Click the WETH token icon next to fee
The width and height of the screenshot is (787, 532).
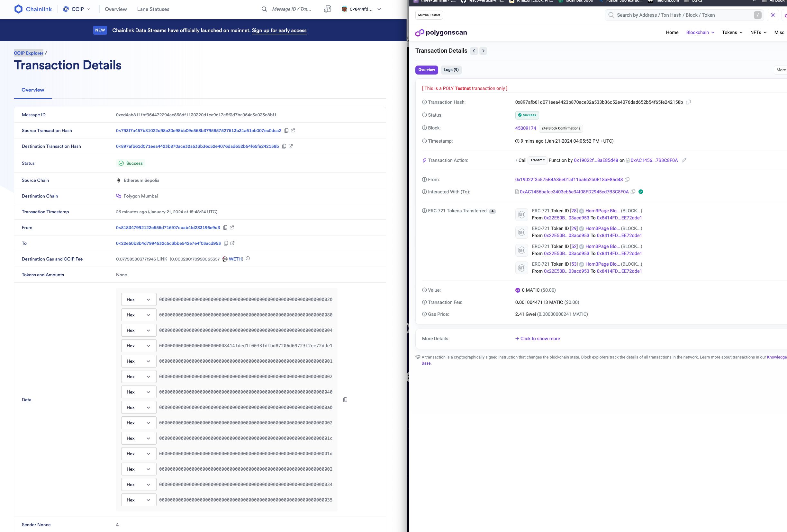click(x=224, y=259)
